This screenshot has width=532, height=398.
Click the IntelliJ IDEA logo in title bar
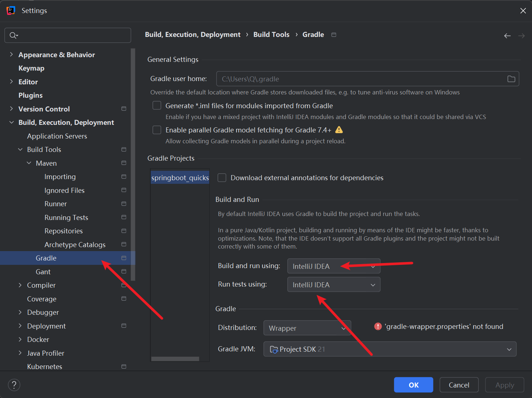point(11,10)
